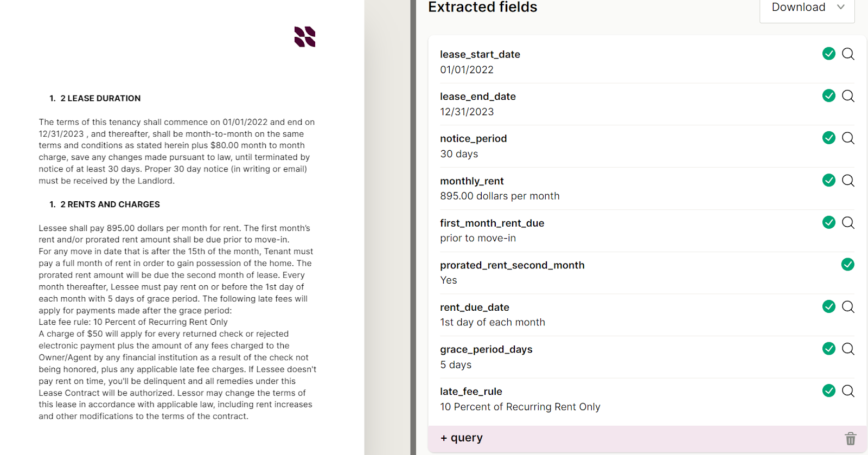Click the maroon logo in the document
This screenshot has width=868, height=455.
(x=305, y=37)
